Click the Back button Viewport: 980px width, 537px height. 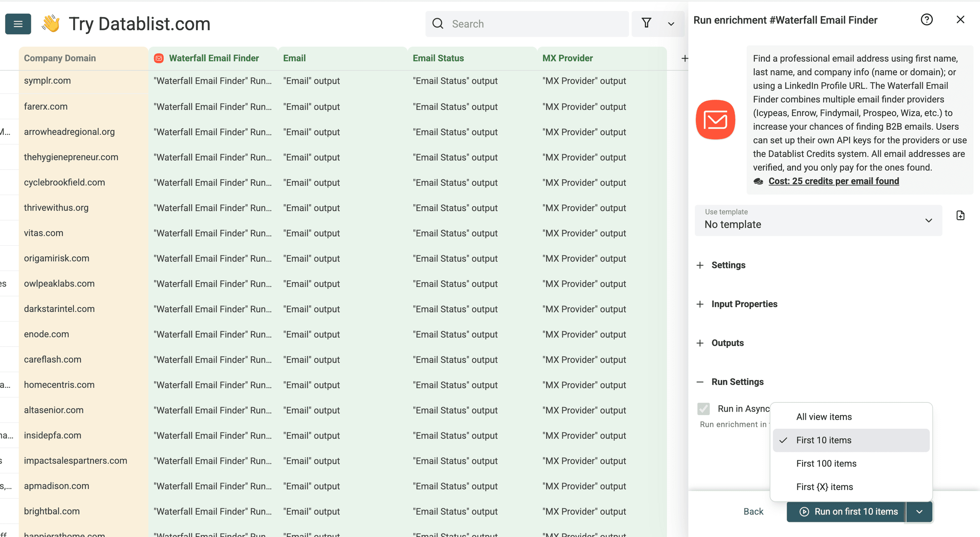[x=753, y=511]
